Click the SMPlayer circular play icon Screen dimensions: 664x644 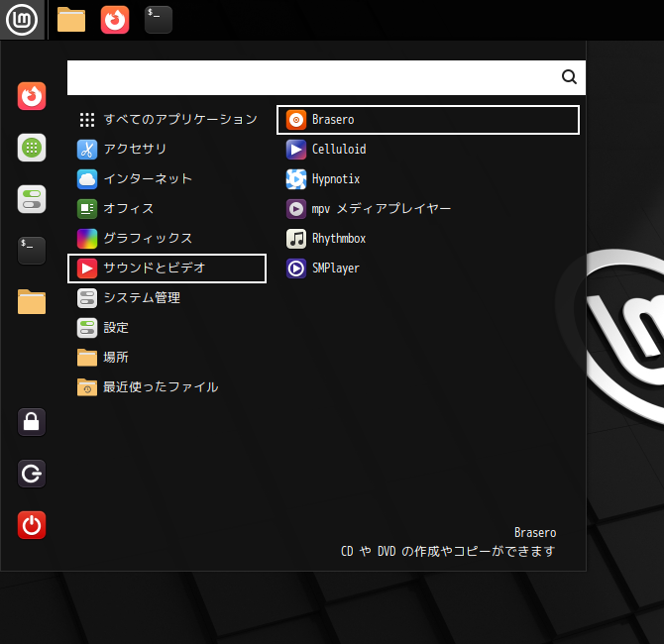pyautogui.click(x=296, y=268)
